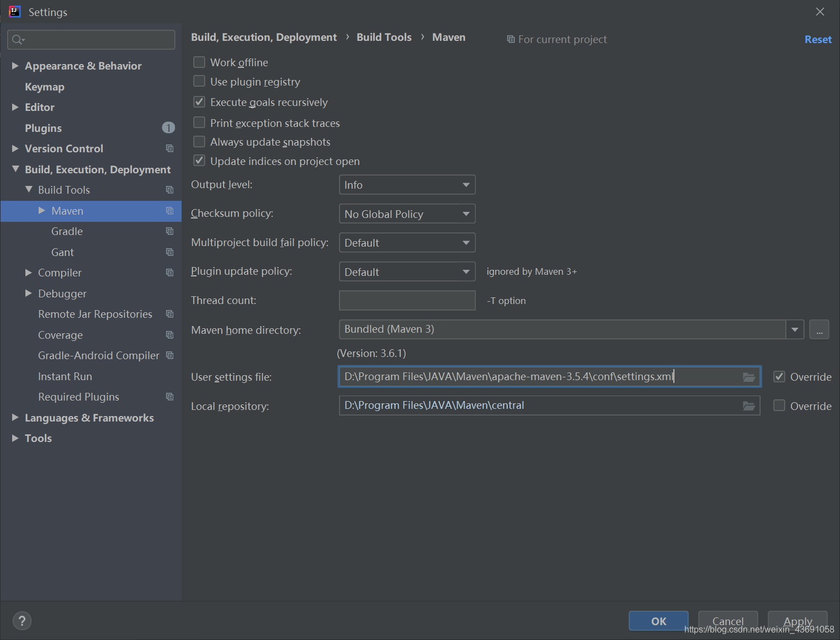Click Cancel button
Screen dimensions: 840x640
click(x=728, y=621)
